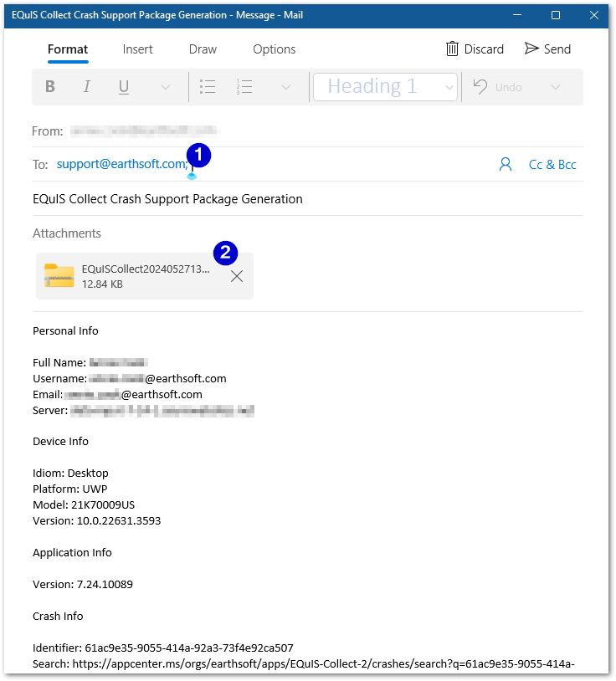This screenshot has height=681, width=616.
Task: Toggle bold formatting
Action: 50,87
